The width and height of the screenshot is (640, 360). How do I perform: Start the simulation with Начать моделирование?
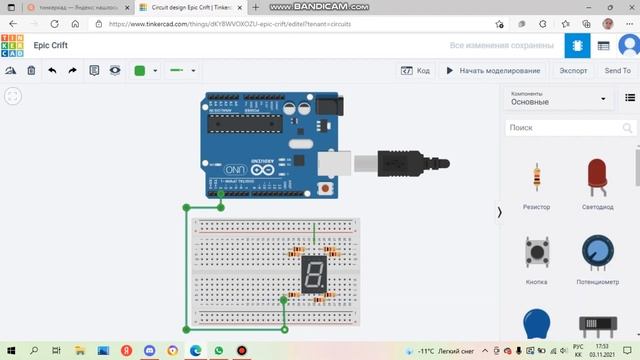click(493, 71)
